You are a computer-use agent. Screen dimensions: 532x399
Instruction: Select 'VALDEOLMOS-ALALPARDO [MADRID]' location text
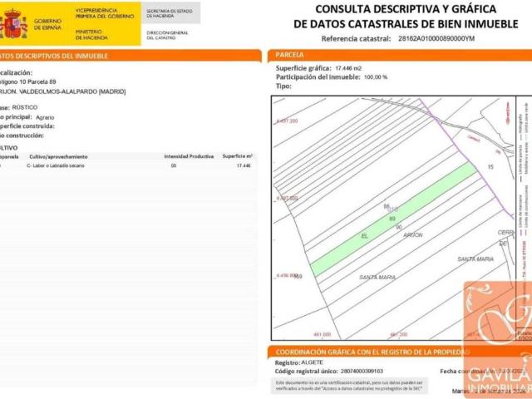[x=72, y=91]
